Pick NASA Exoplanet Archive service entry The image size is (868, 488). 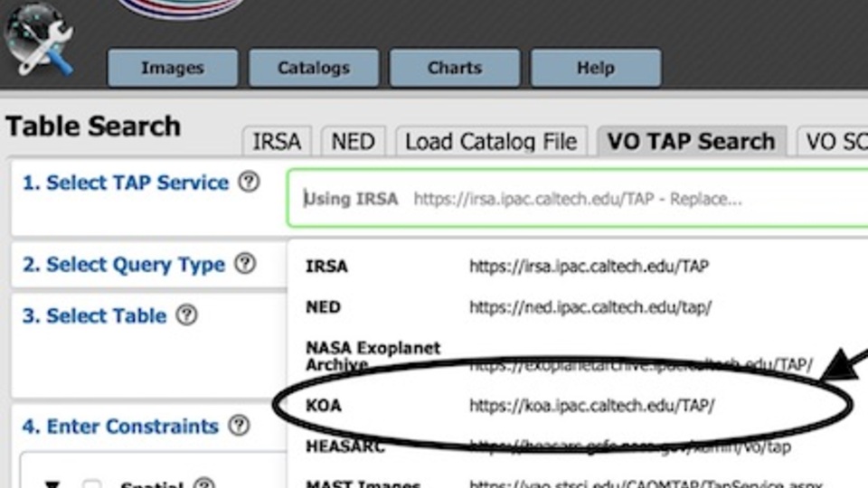[373, 356]
